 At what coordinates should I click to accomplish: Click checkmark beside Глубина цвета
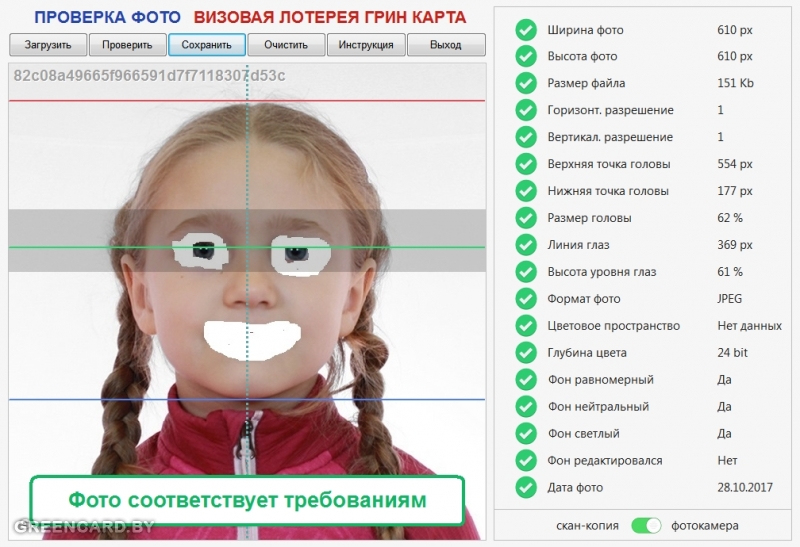click(526, 353)
